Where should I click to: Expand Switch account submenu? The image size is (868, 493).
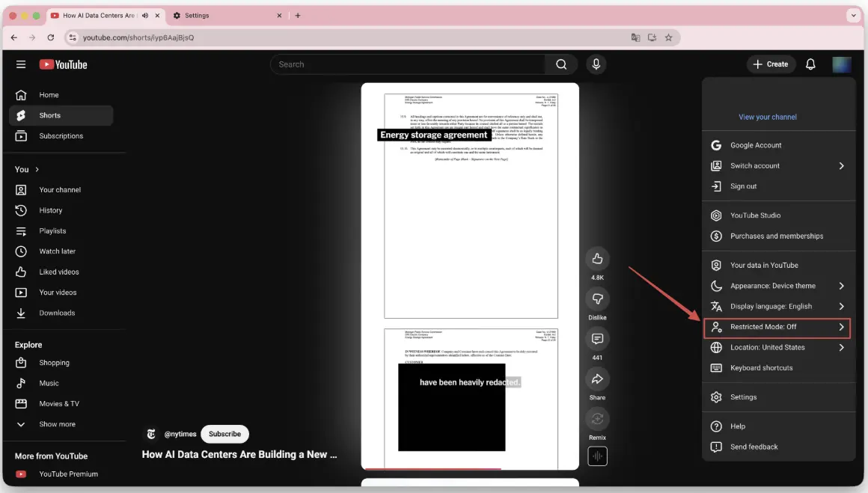[x=779, y=165]
